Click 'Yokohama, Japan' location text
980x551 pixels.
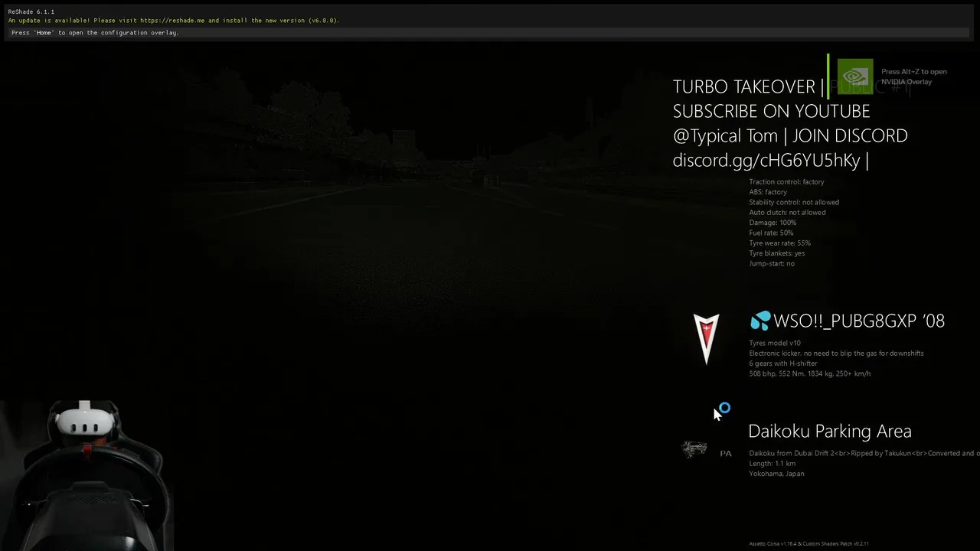776,474
